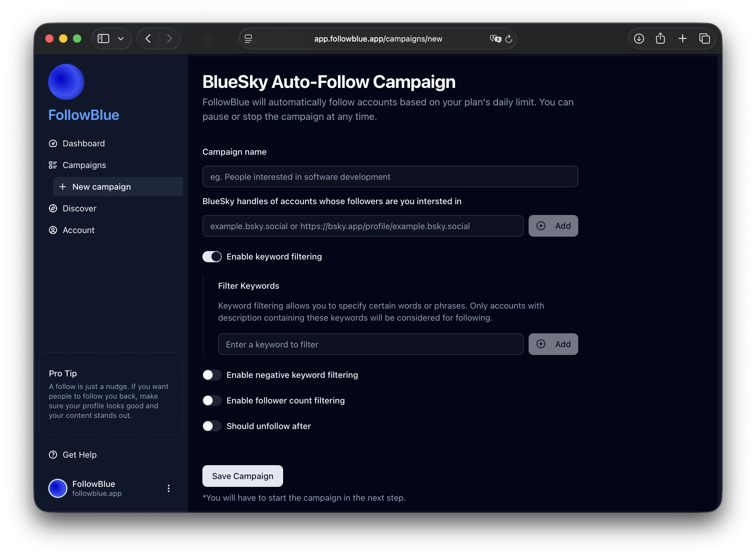The width and height of the screenshot is (756, 557).
Task: Open Campaigns via its sidebar icon
Action: [x=53, y=165]
